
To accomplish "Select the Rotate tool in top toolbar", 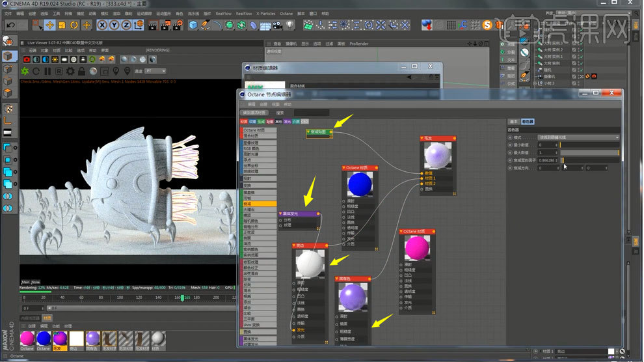I will click(x=75, y=25).
